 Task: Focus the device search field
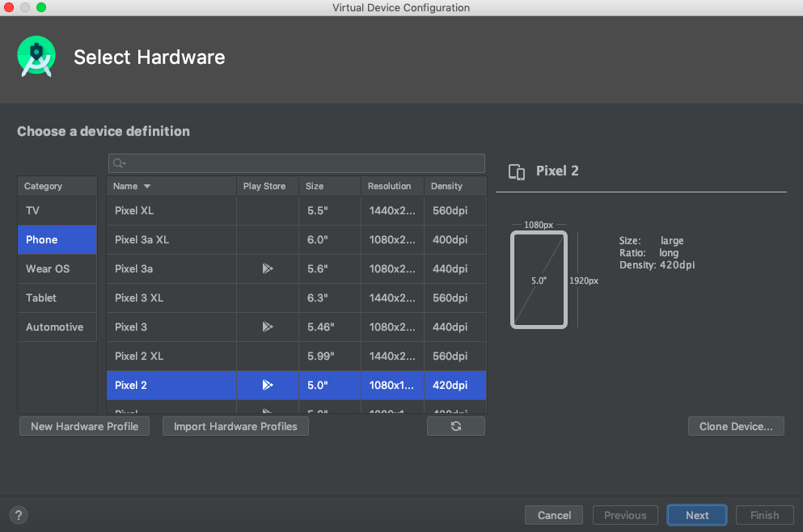pyautogui.click(x=297, y=163)
